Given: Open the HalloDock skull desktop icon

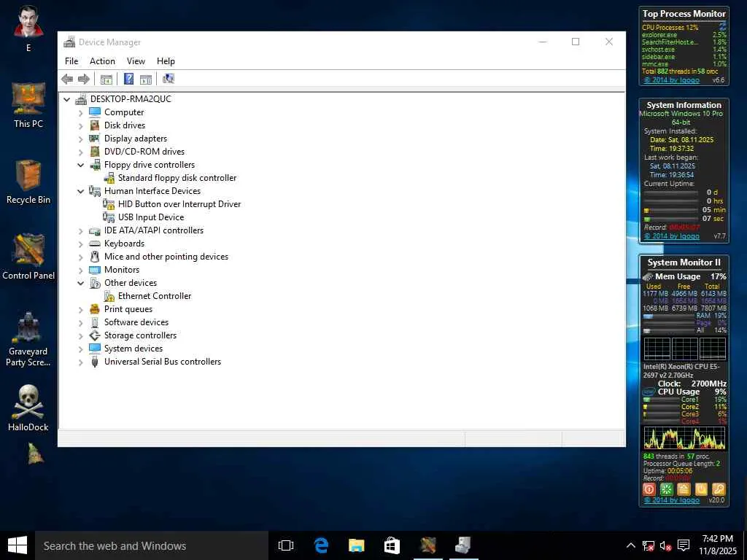Looking at the screenshot, I should tap(28, 408).
